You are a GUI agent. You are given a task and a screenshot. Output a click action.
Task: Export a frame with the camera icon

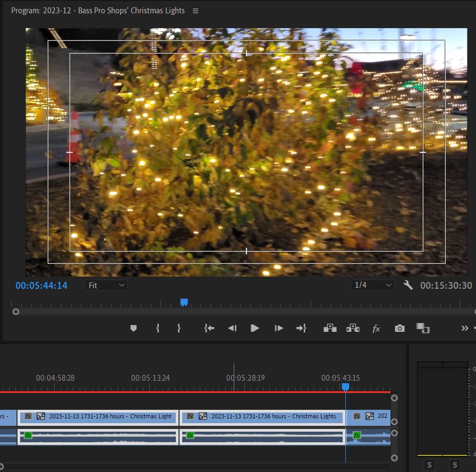coord(399,328)
